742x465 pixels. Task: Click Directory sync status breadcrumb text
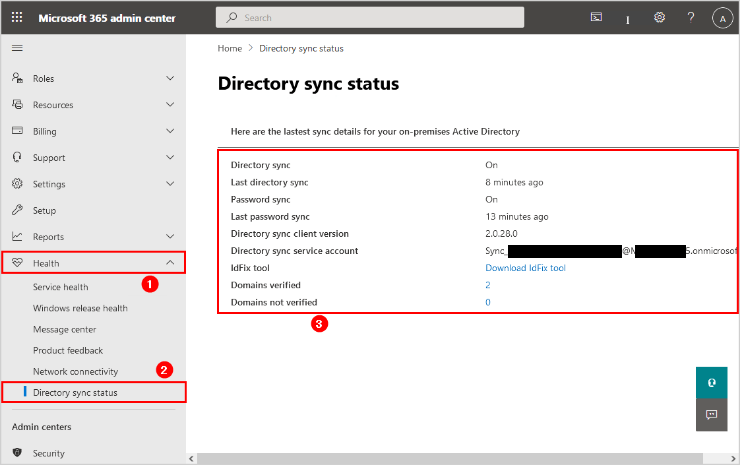(x=301, y=48)
